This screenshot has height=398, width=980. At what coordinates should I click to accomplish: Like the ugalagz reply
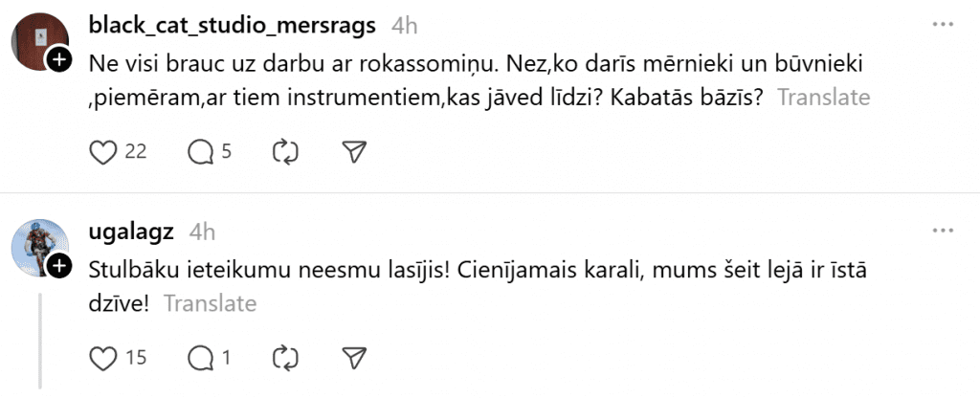(x=102, y=358)
